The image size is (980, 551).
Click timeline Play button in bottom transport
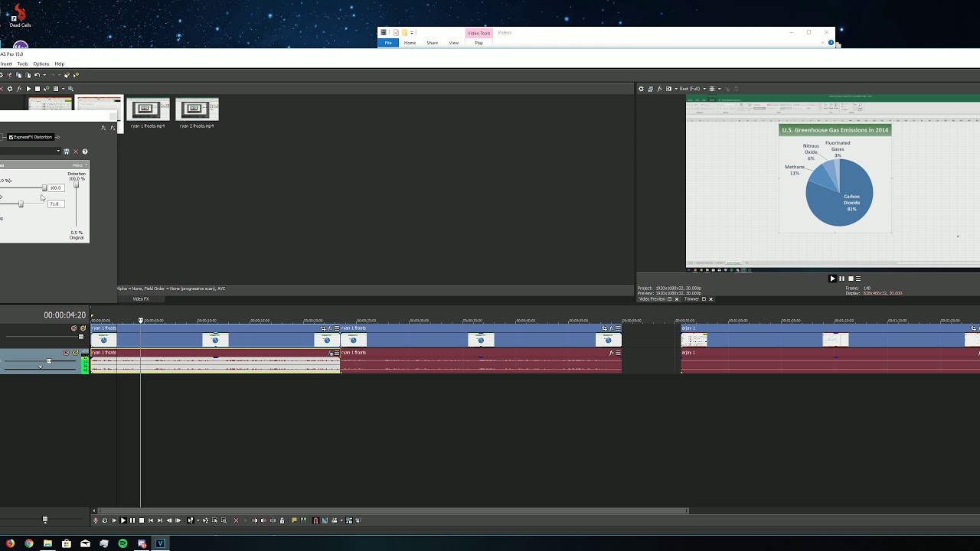click(x=123, y=520)
